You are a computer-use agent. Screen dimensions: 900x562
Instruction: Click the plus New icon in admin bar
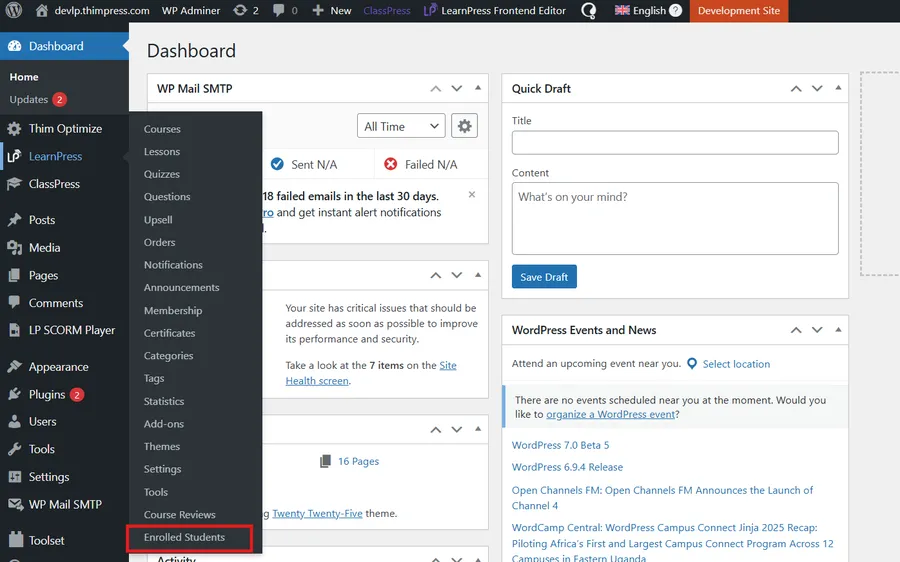pos(317,10)
